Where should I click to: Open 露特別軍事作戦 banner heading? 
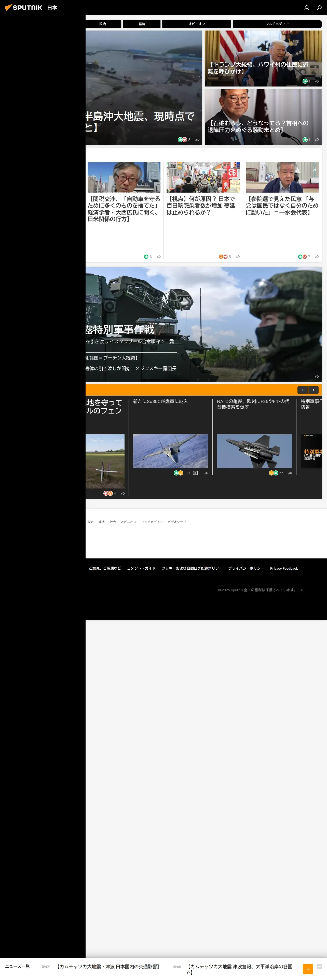[x=119, y=329]
